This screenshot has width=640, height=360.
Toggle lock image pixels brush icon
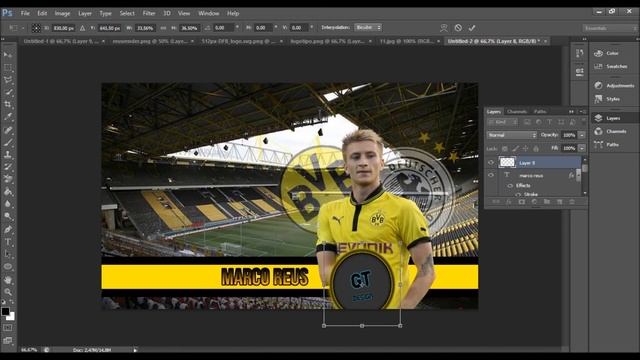516,149
